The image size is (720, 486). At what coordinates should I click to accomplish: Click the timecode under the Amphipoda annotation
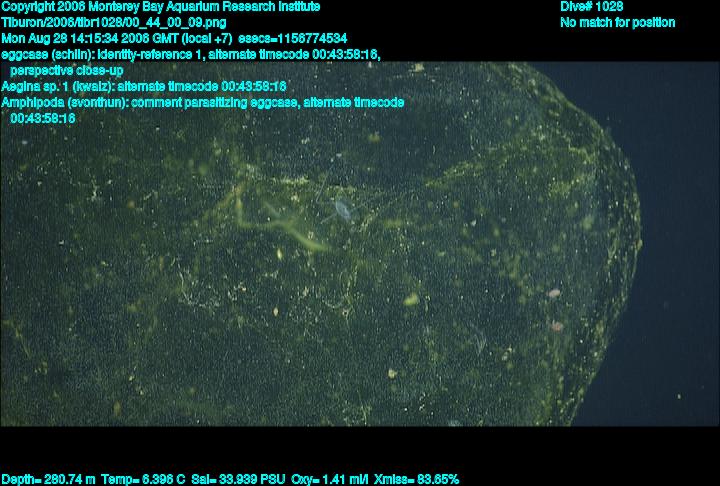(x=43, y=118)
